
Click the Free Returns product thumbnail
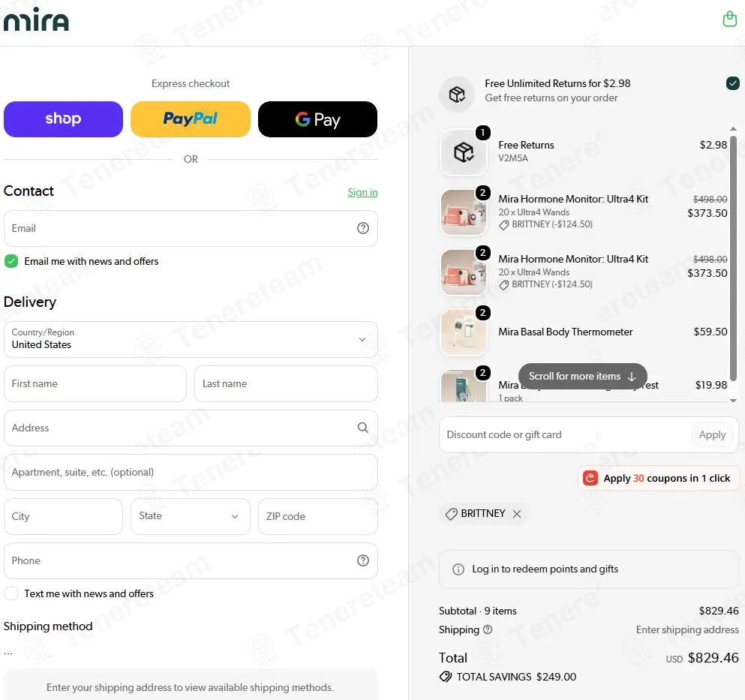coord(464,152)
